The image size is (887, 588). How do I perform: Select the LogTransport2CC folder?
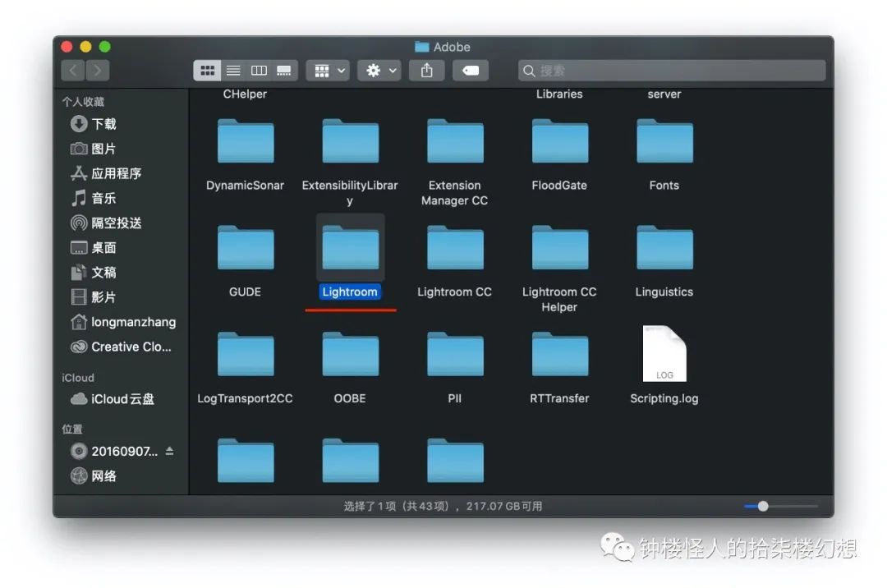(x=245, y=355)
